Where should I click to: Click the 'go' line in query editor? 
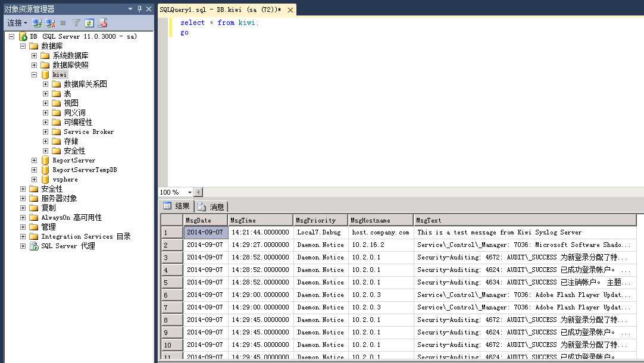[185, 33]
